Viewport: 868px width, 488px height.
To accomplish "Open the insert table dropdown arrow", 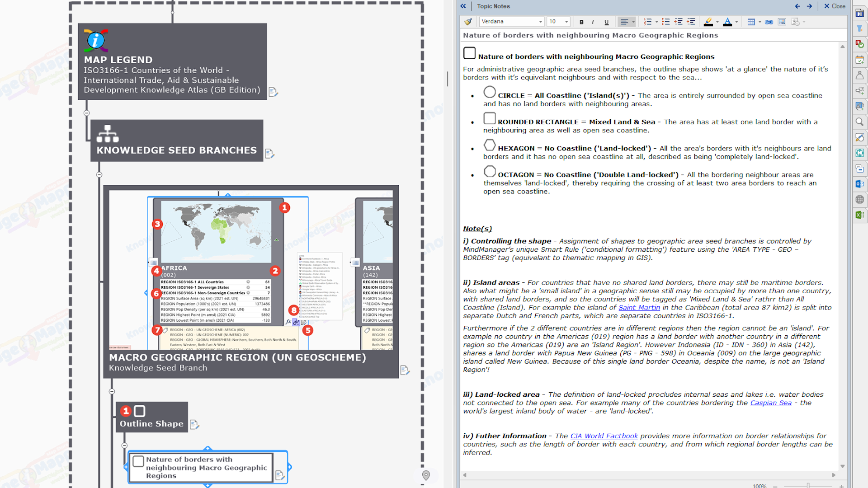I will point(759,22).
